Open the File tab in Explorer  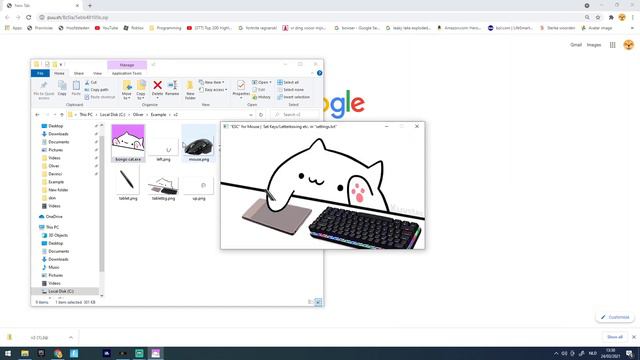(40, 73)
